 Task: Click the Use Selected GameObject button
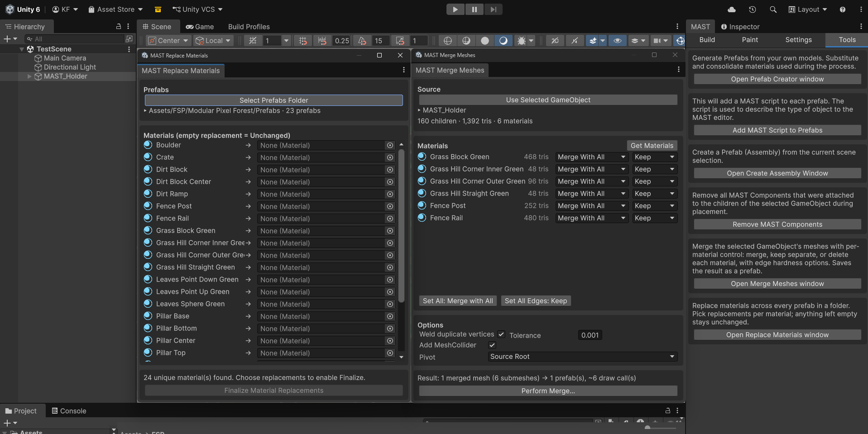[x=548, y=100]
